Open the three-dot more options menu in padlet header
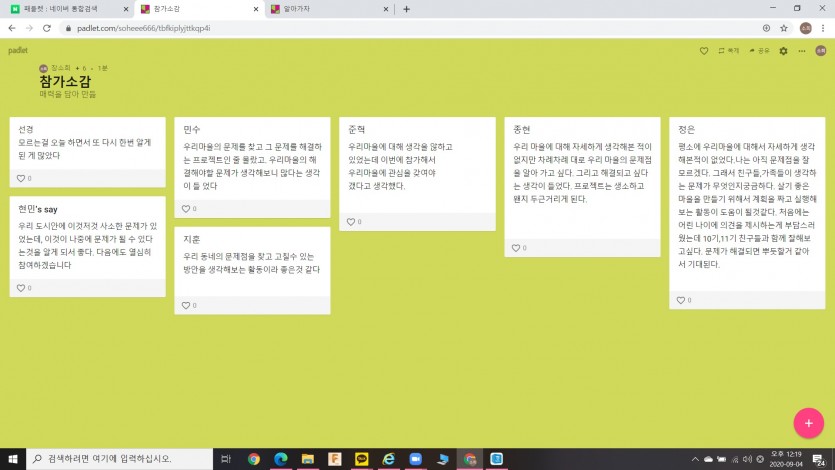Viewport: 835px width, 470px height. [802, 50]
